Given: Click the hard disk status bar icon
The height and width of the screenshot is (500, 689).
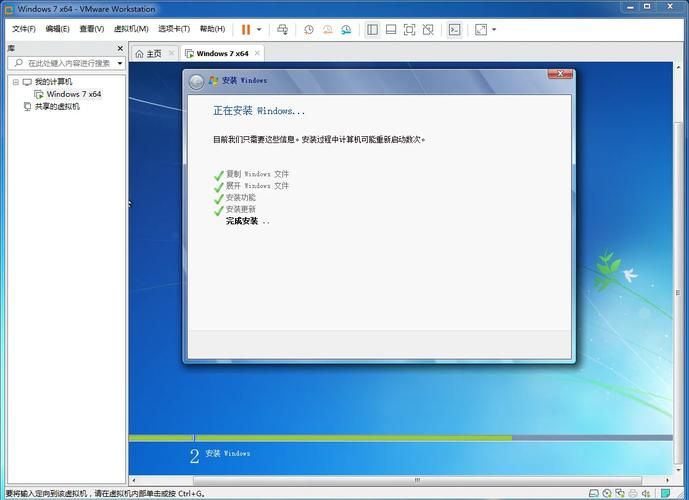Looking at the screenshot, I should tap(593, 493).
